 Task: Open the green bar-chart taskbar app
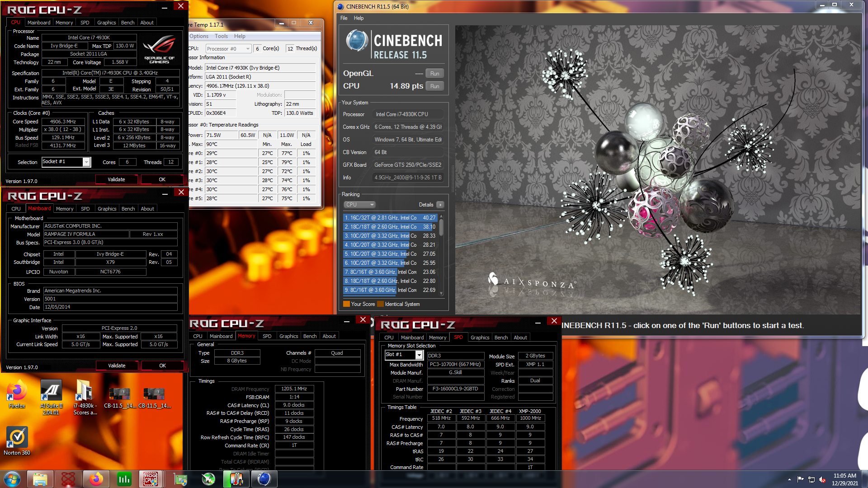point(124,479)
